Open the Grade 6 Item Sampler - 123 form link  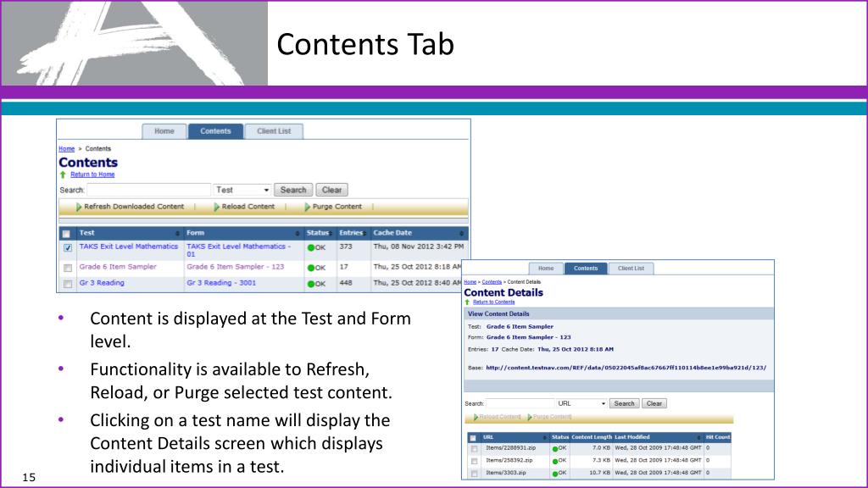tap(236, 267)
